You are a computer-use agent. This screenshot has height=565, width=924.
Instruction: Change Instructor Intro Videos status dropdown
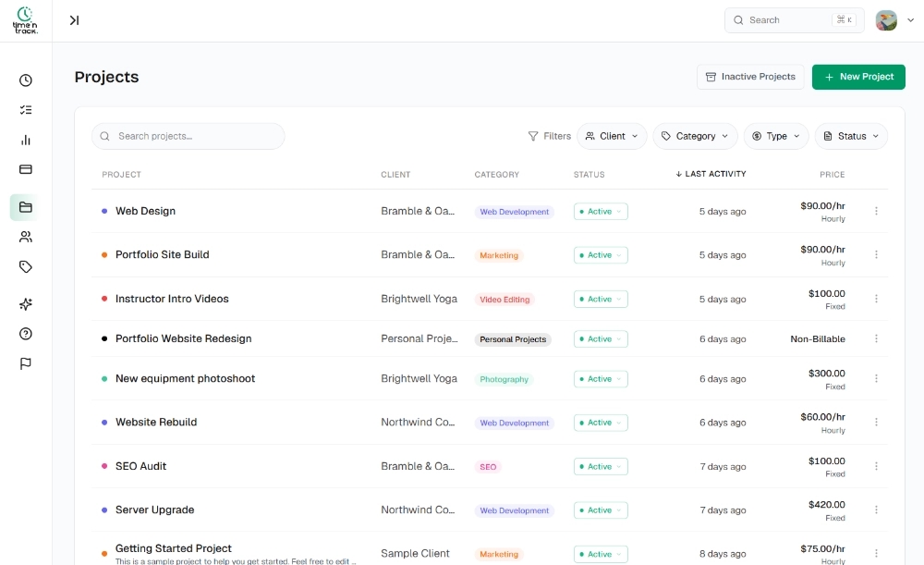tap(601, 299)
